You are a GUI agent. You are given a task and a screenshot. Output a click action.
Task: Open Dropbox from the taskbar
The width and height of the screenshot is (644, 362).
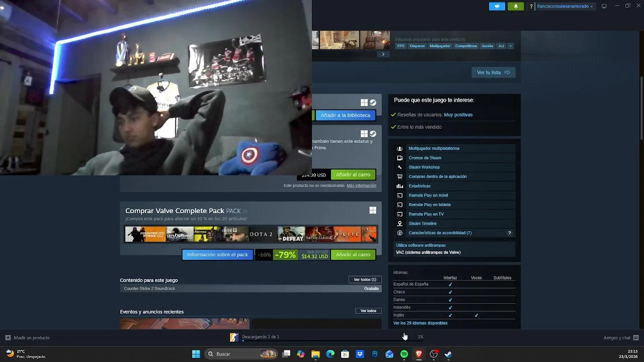coord(360,354)
